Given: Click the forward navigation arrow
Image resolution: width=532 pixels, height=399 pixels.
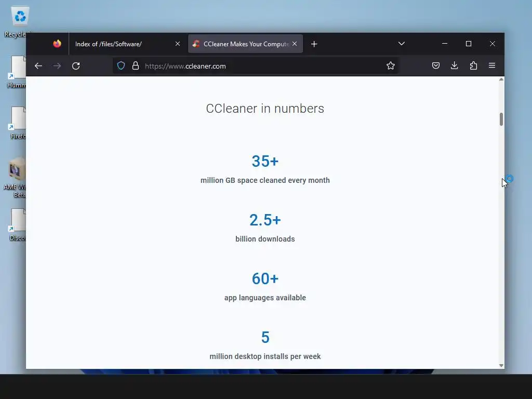Looking at the screenshot, I should (x=57, y=66).
